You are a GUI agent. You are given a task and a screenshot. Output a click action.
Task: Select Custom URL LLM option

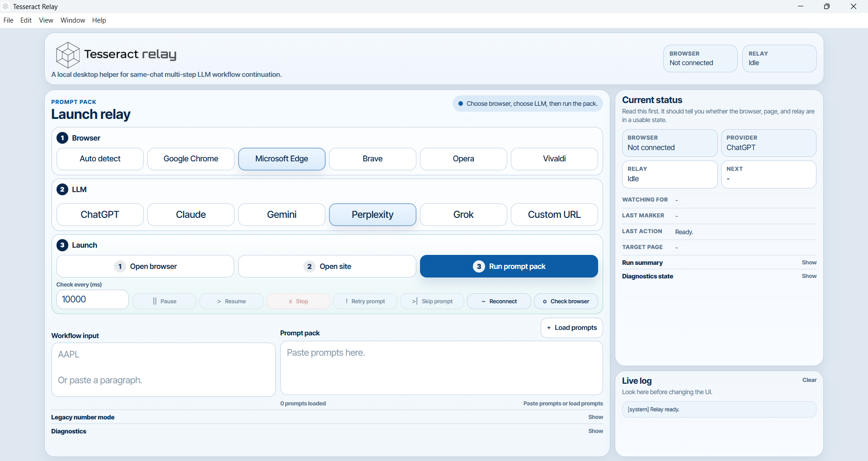coord(554,215)
